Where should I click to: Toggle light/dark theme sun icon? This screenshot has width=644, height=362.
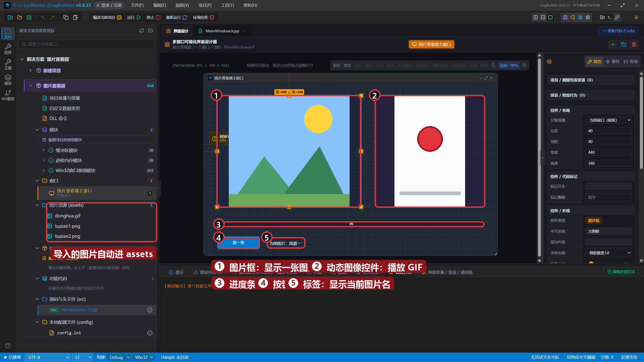[x=636, y=17]
